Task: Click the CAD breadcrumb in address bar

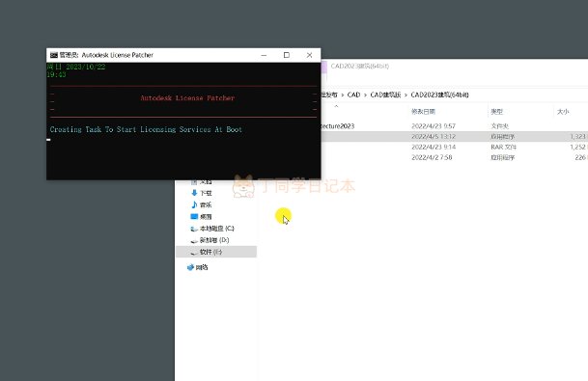Action: (x=353, y=95)
